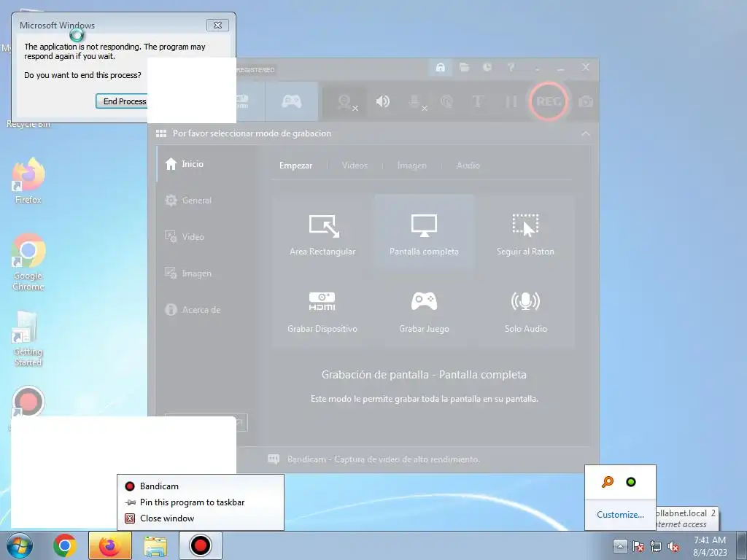Click Customize... in the tray popup
This screenshot has width=747, height=560.
pyautogui.click(x=620, y=515)
